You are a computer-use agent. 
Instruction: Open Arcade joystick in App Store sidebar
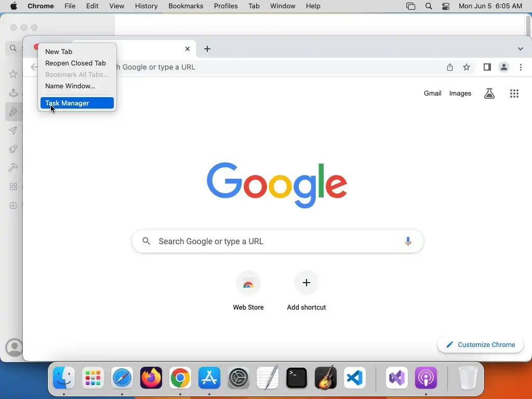coord(13,92)
